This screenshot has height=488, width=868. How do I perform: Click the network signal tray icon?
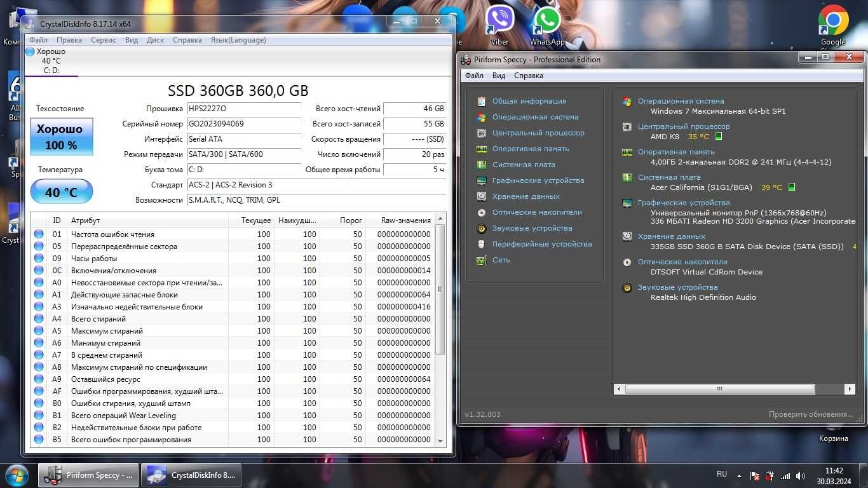click(786, 476)
